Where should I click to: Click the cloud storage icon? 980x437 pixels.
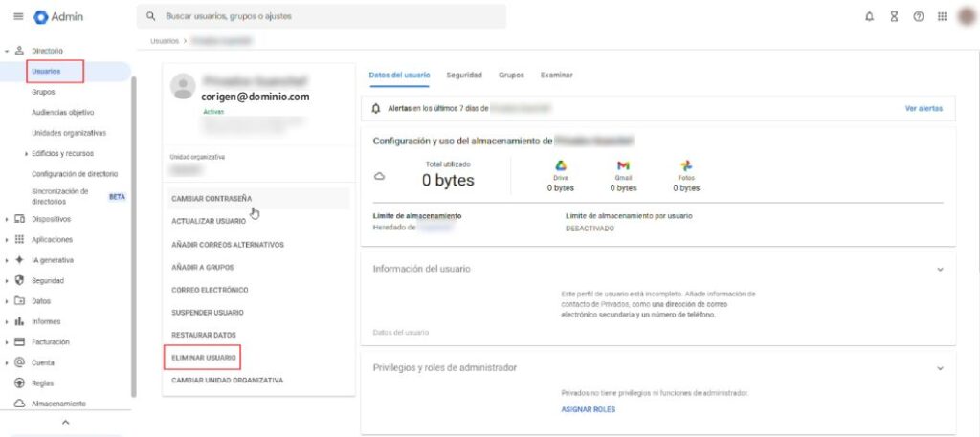click(x=379, y=177)
